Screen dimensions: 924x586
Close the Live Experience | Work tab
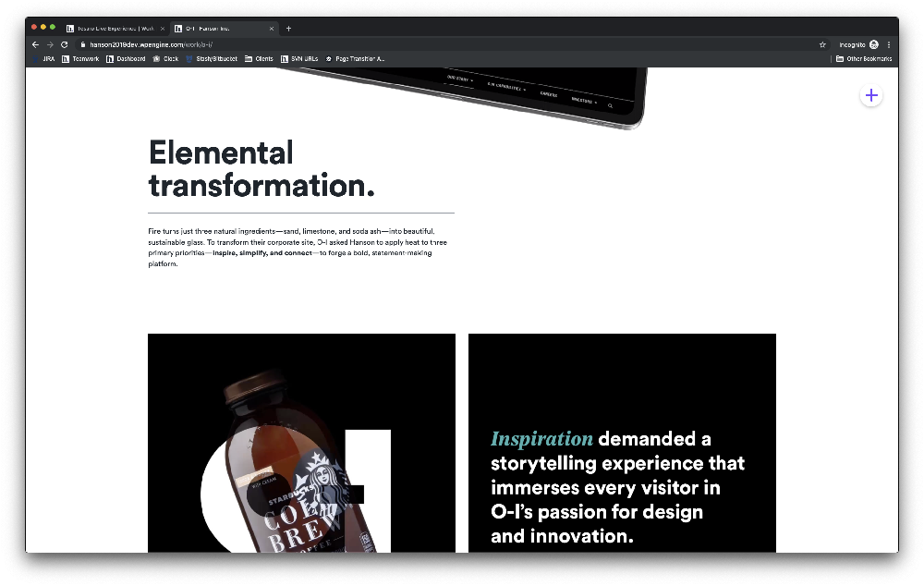click(x=163, y=29)
